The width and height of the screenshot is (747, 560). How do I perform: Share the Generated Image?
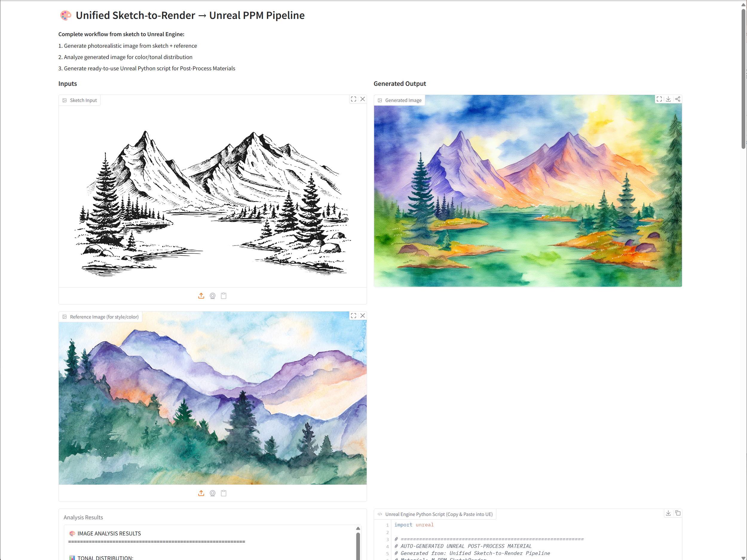677,99
